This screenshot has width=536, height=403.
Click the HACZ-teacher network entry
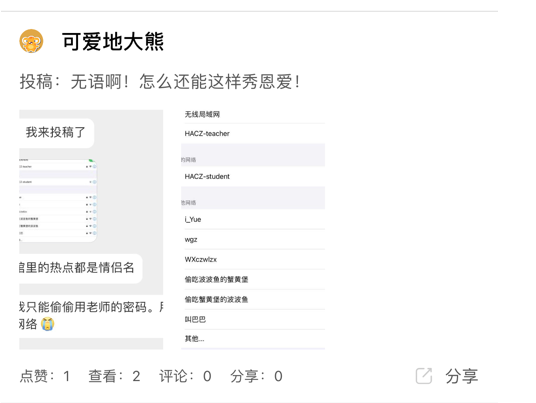point(253,134)
